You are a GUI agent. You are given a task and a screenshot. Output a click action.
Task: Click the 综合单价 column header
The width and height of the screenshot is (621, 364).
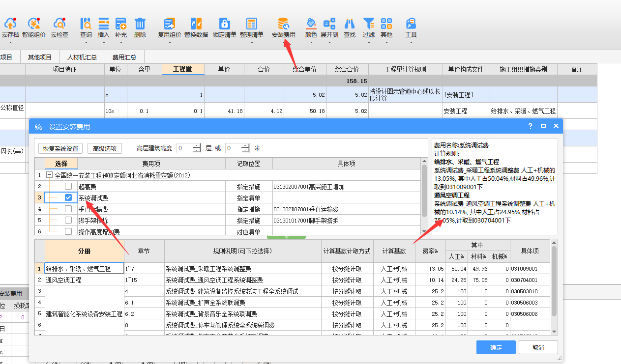pyautogui.click(x=305, y=69)
